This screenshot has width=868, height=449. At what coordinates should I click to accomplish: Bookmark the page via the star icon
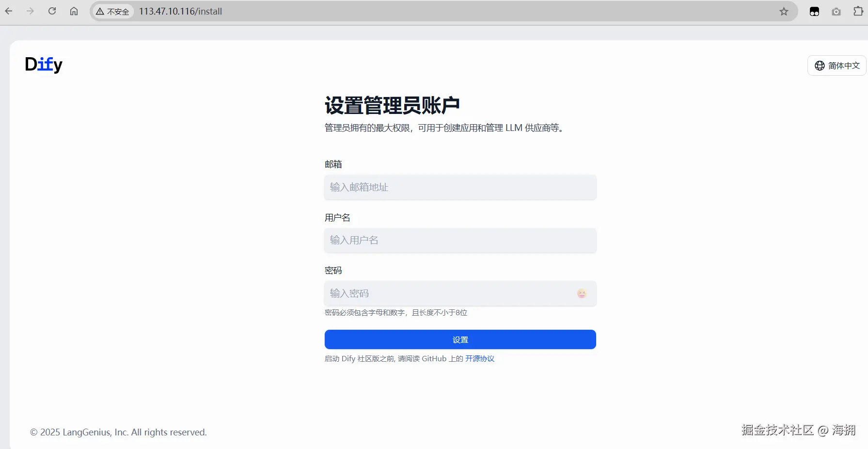[784, 11]
